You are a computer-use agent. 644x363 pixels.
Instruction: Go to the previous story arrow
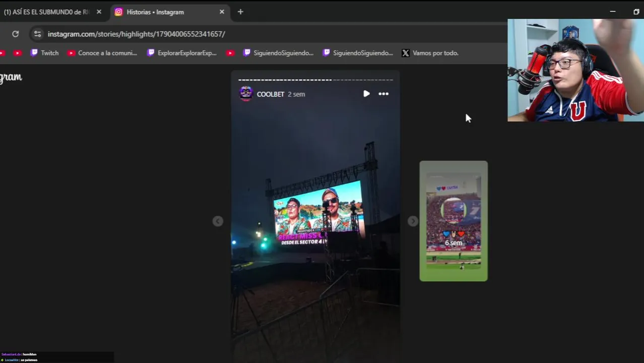click(218, 221)
